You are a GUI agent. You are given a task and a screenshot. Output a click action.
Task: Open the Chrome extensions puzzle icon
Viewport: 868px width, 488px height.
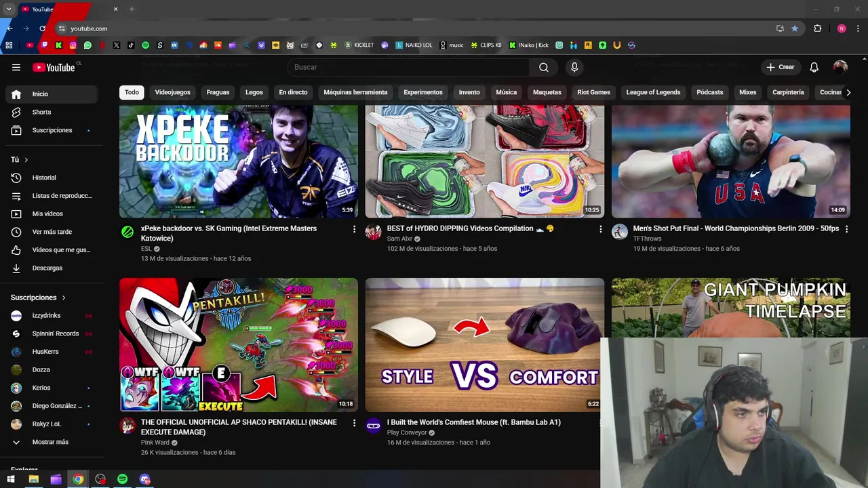tap(817, 28)
